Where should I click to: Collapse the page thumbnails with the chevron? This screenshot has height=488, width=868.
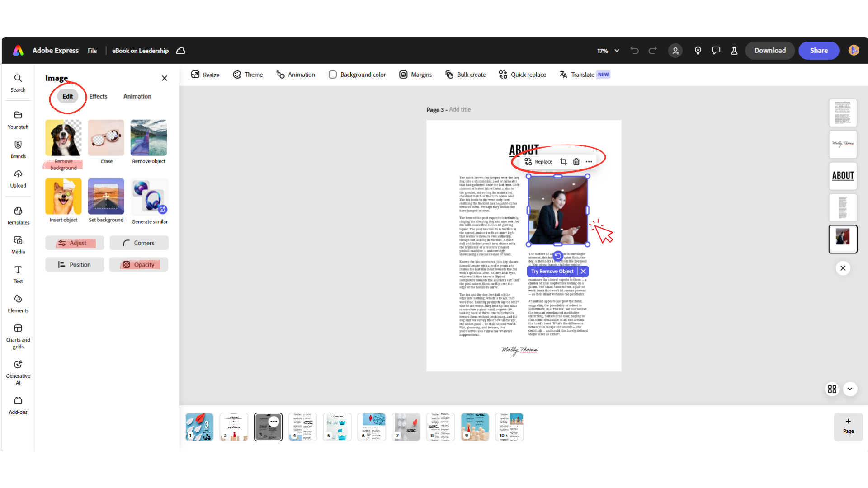coord(850,389)
